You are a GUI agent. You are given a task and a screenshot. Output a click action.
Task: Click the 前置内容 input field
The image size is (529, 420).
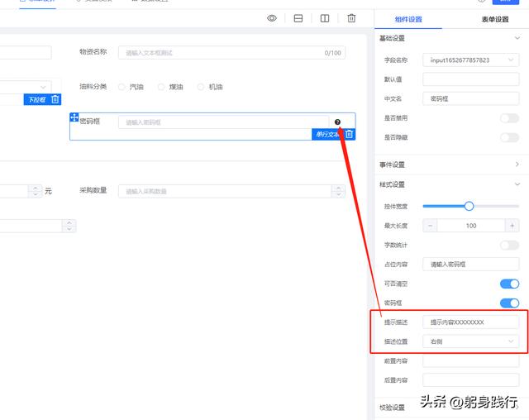[470, 360]
